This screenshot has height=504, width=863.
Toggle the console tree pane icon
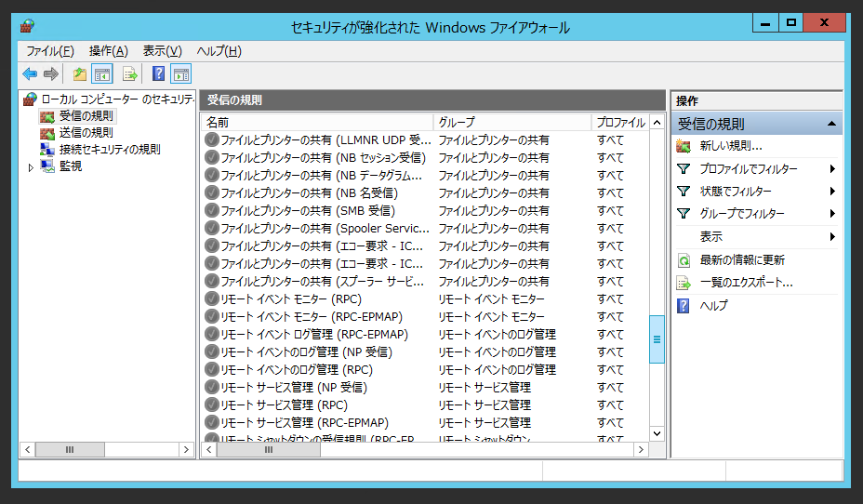(x=102, y=73)
